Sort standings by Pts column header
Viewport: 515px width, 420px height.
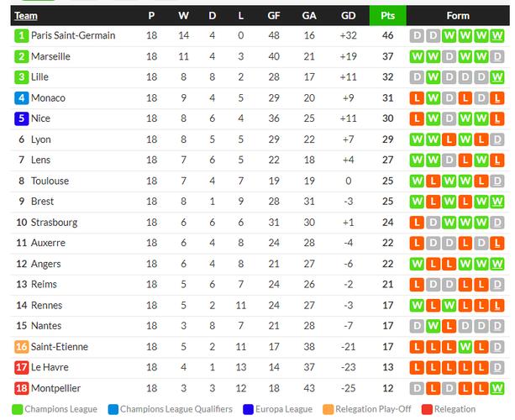coord(388,15)
